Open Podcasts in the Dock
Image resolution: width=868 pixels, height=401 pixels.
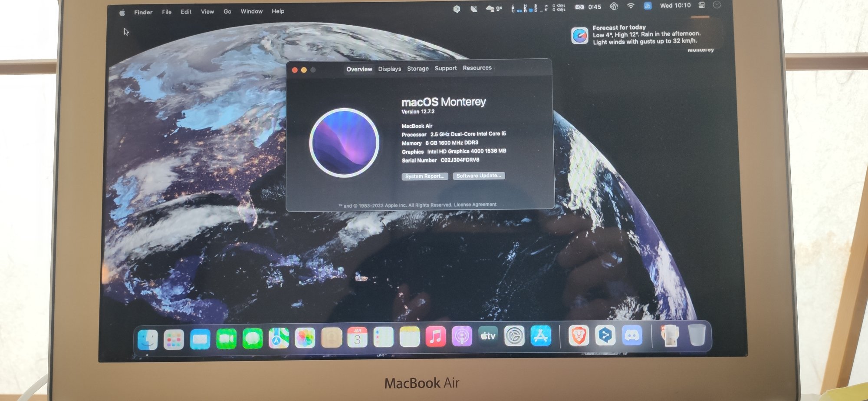tap(462, 336)
